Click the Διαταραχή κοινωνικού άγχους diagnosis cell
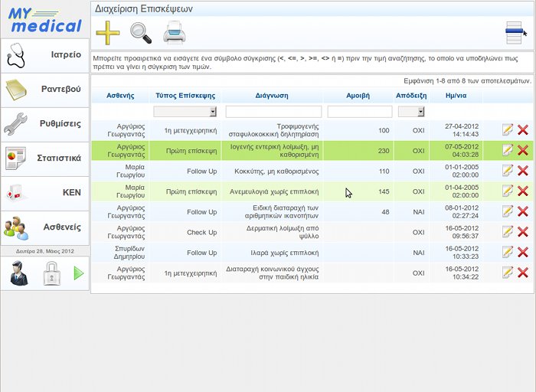The width and height of the screenshot is (536, 392). pos(273,273)
